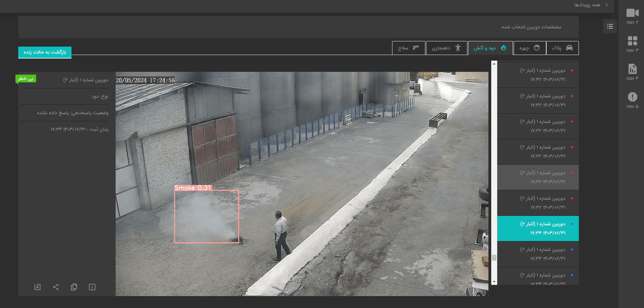
Task: Click the وضعیت پاسخدهی: پاسخ داده نشده text
Action: click(73, 113)
